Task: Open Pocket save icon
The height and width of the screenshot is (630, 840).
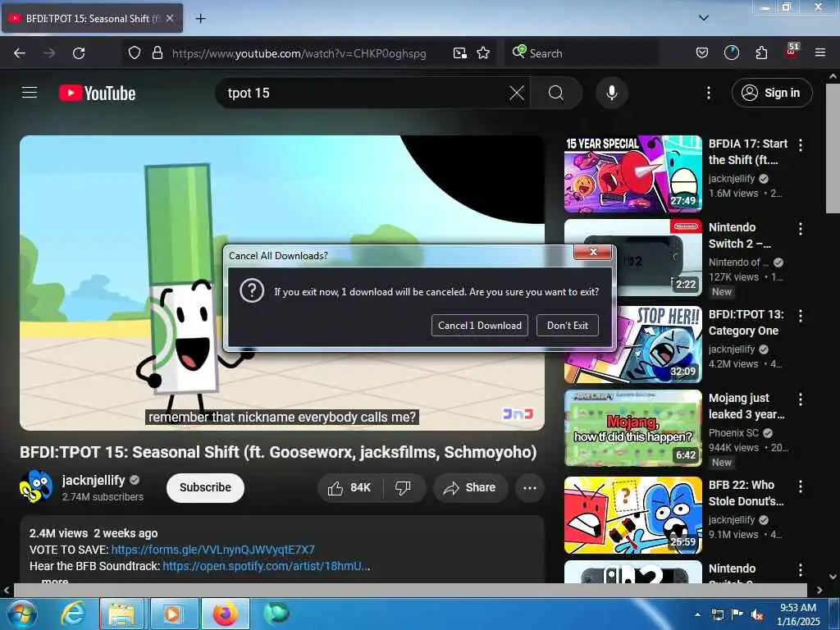Action: tap(702, 53)
